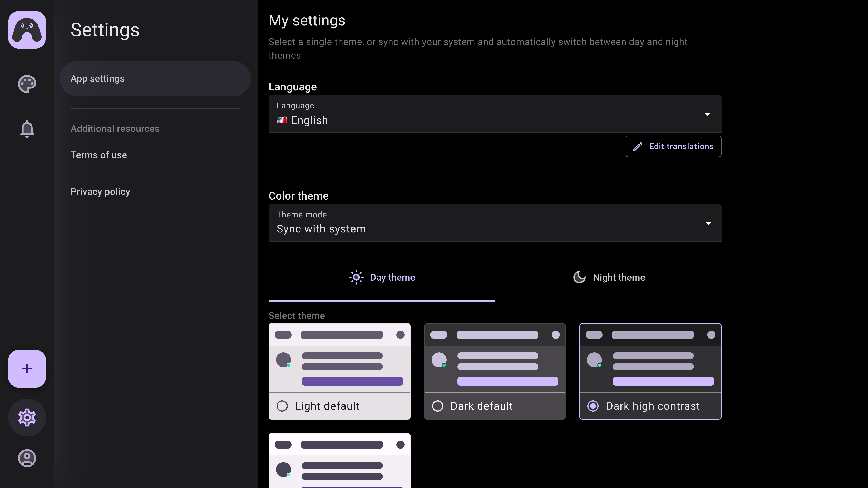Click the fourth theme preview in second row
The height and width of the screenshot is (488, 868).
point(339,460)
